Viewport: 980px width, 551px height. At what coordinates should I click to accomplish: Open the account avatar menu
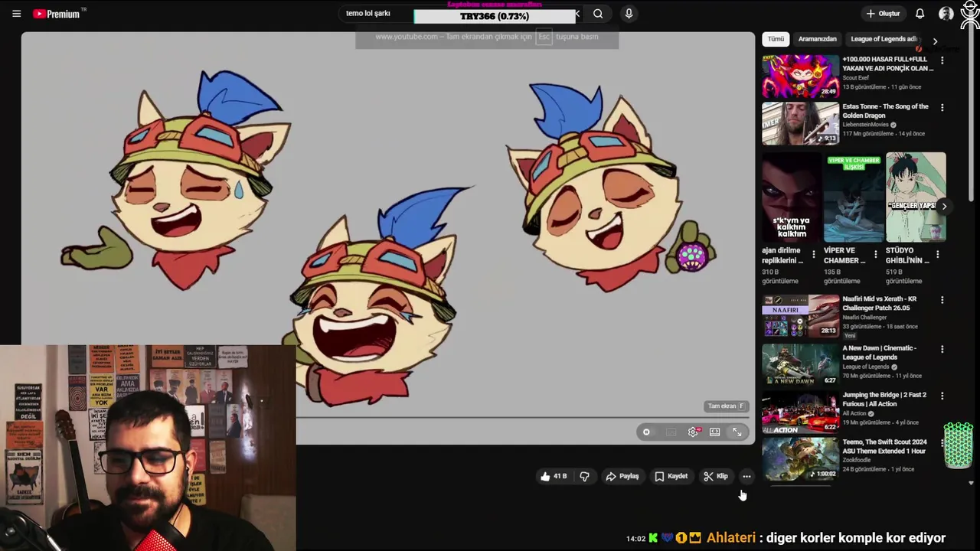[946, 14]
